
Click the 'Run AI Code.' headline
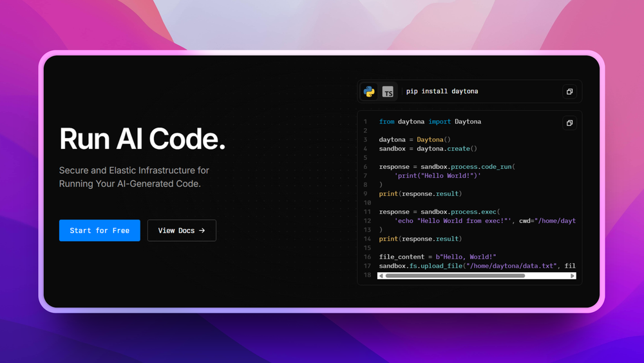[142, 139]
